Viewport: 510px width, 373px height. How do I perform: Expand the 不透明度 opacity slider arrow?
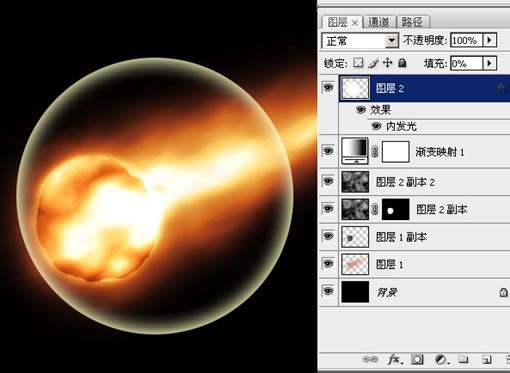489,40
